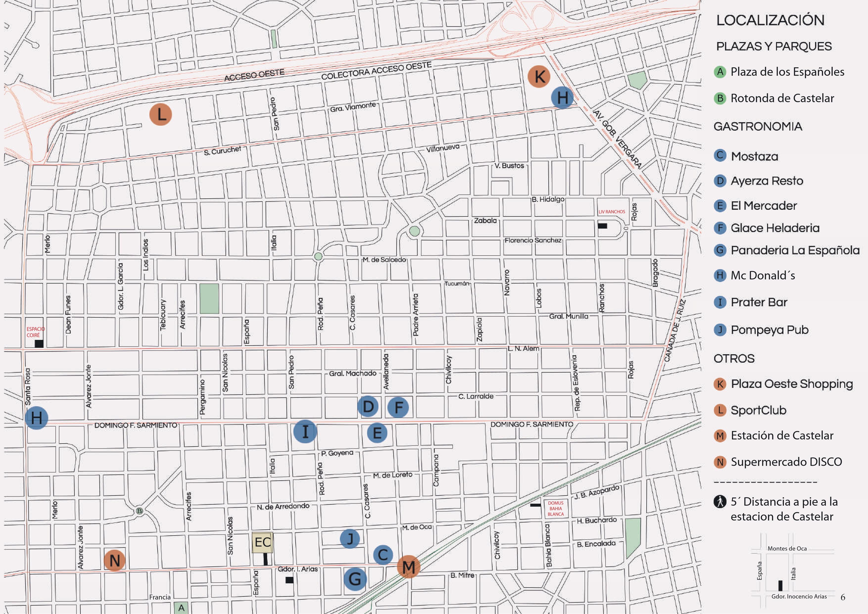The height and width of the screenshot is (614, 868).
Task: Select the blue F marker on the map
Action: [x=398, y=407]
